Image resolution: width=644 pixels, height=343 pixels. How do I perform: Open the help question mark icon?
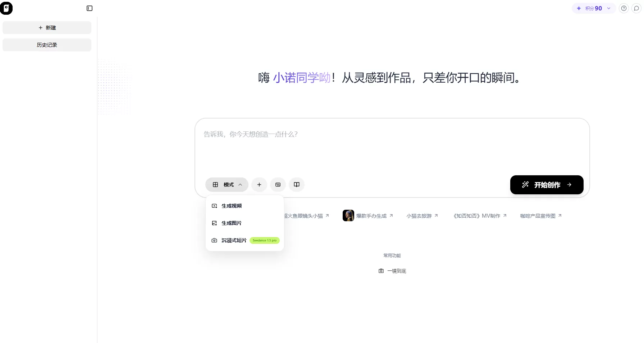click(624, 8)
